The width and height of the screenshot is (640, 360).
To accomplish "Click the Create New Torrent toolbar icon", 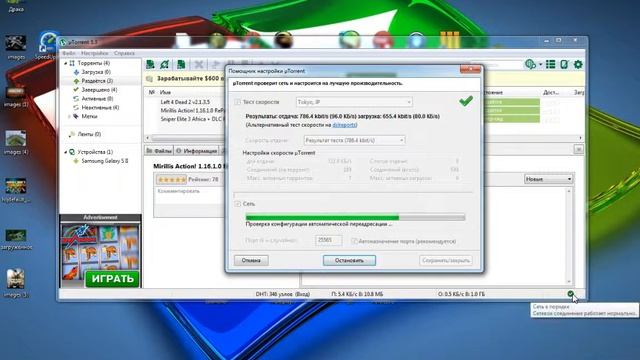I will pos(181,64).
